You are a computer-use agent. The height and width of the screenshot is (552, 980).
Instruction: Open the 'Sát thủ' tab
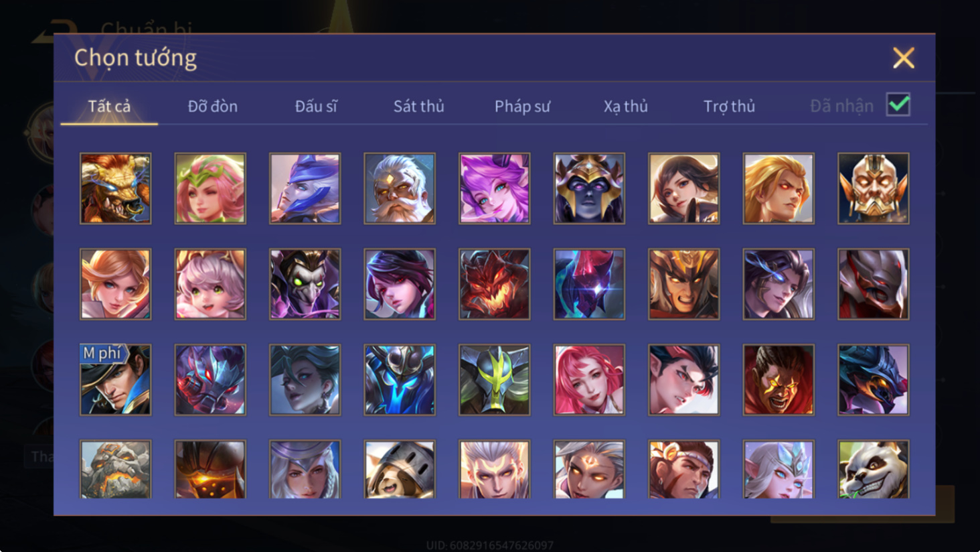pos(419,106)
